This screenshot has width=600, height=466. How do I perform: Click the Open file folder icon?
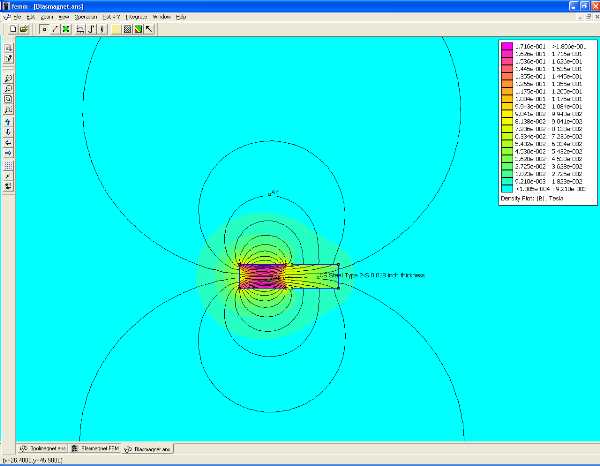click(23, 29)
